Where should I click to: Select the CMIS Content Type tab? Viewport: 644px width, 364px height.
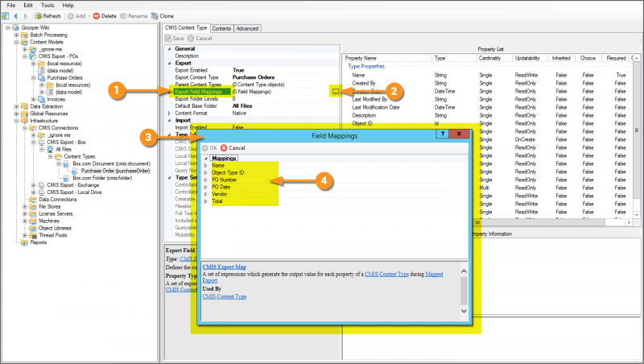(186, 27)
